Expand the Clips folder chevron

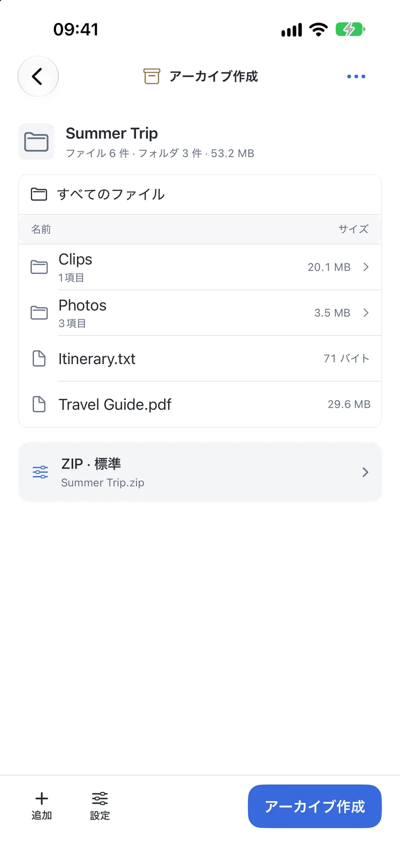[x=366, y=267]
